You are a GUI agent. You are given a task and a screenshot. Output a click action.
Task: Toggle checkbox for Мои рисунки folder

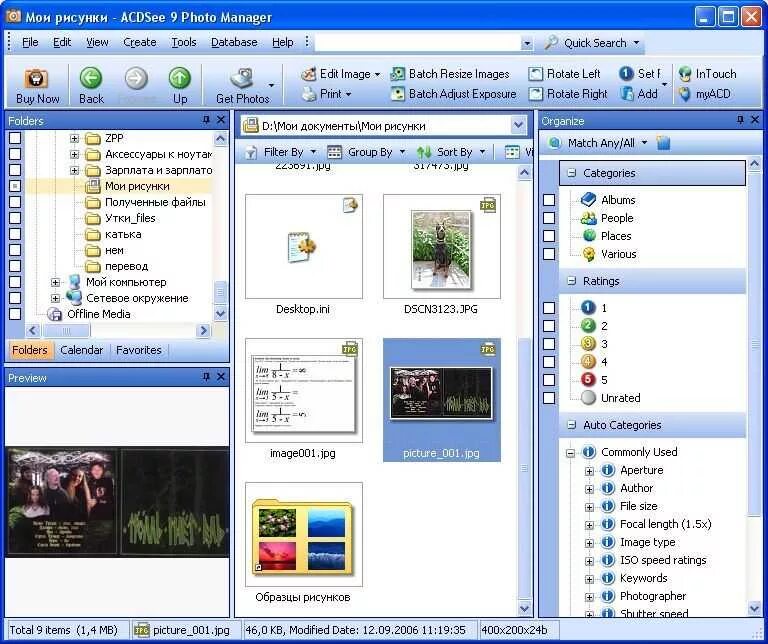tap(15, 186)
